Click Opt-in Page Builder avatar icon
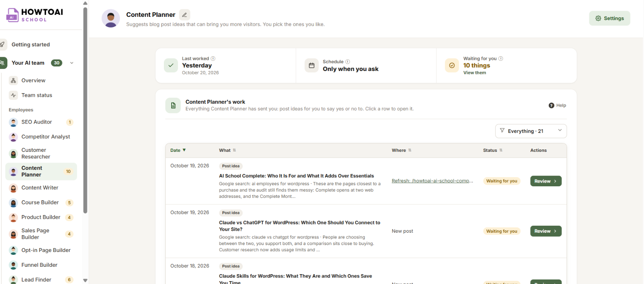Viewport: 644px width, 284px height. 14,250
